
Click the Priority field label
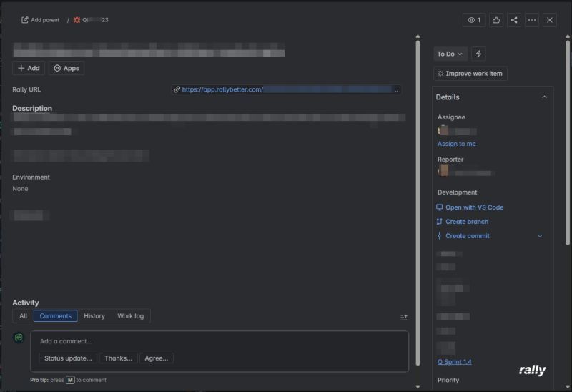448,380
